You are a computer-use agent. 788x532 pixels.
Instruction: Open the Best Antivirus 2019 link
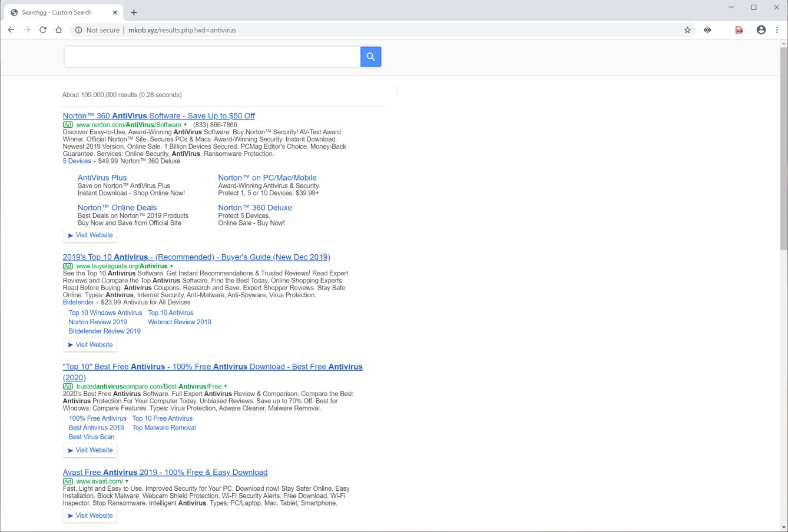pos(97,428)
